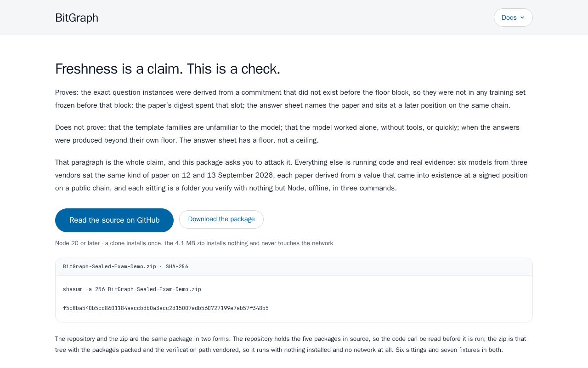Click 'has a floor, not a ceiling' sentence
This screenshot has height=368, width=588.
(249, 140)
